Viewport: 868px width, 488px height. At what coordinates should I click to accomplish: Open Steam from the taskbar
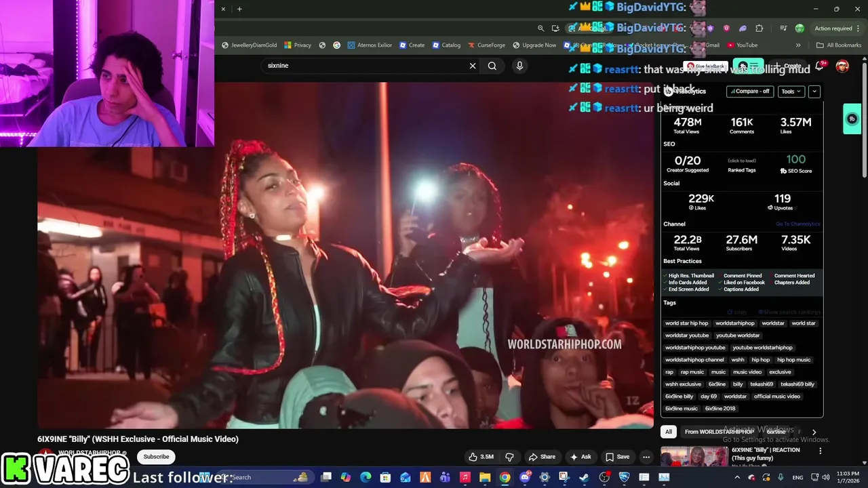pos(584,477)
